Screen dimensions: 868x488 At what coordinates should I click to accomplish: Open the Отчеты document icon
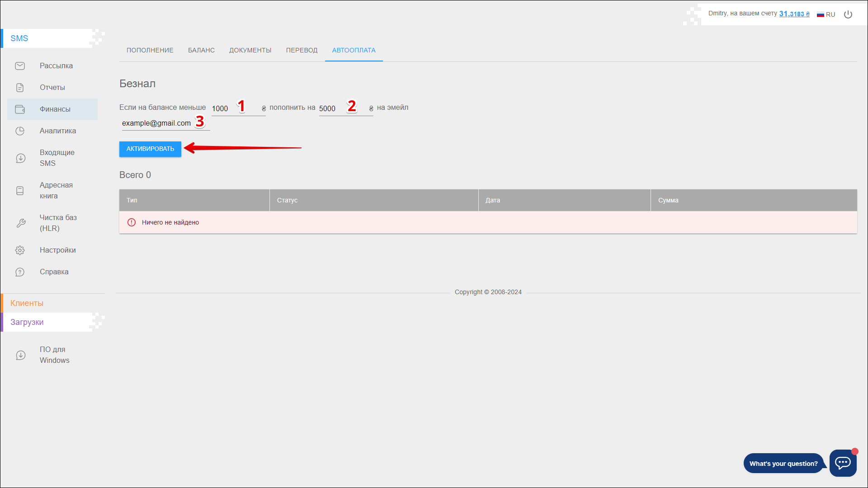point(20,88)
